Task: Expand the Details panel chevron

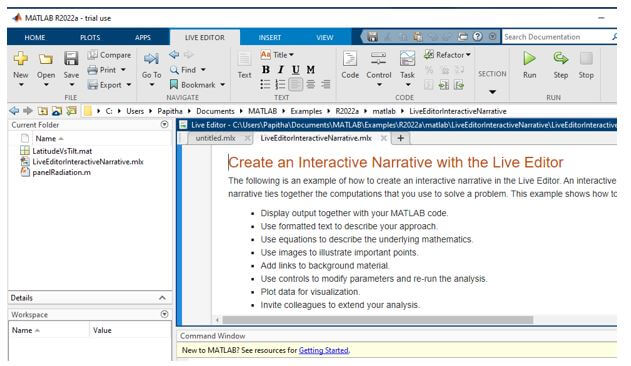Action: [x=162, y=298]
